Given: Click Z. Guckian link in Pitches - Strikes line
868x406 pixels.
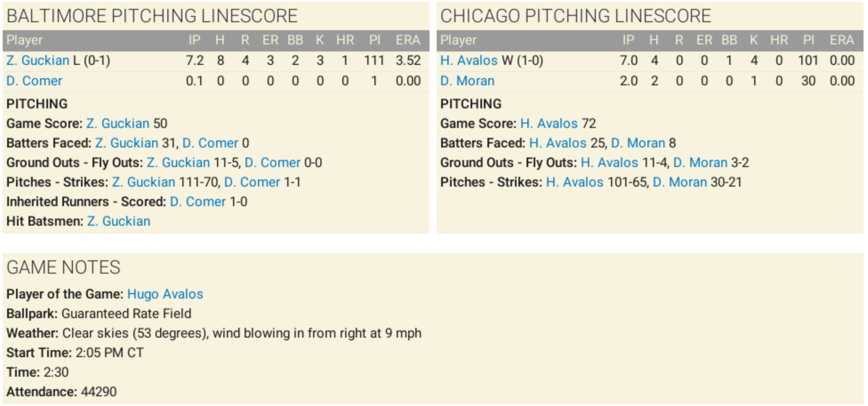Looking at the screenshot, I should pos(144,182).
